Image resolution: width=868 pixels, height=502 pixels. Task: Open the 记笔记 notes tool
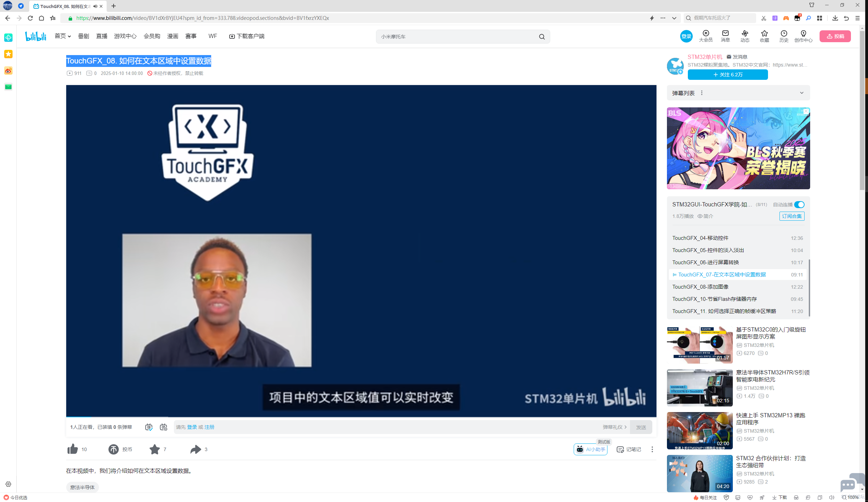[x=629, y=449]
